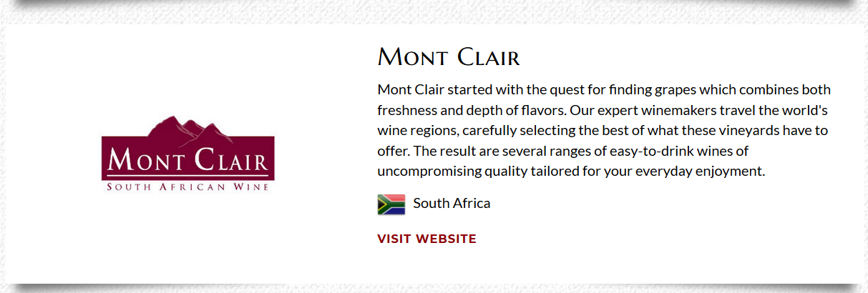Click the phrase "wine regions" in the paragraph
The height and width of the screenshot is (293, 868).
click(x=416, y=131)
